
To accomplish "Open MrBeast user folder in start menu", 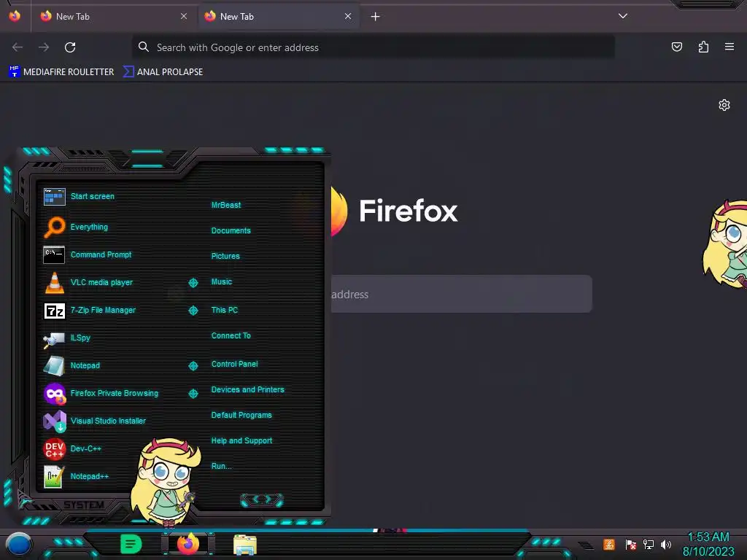I will (226, 205).
